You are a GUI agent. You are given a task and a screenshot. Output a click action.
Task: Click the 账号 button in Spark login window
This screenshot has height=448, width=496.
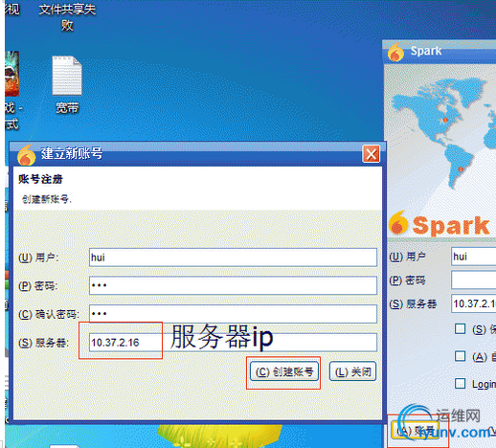click(416, 431)
